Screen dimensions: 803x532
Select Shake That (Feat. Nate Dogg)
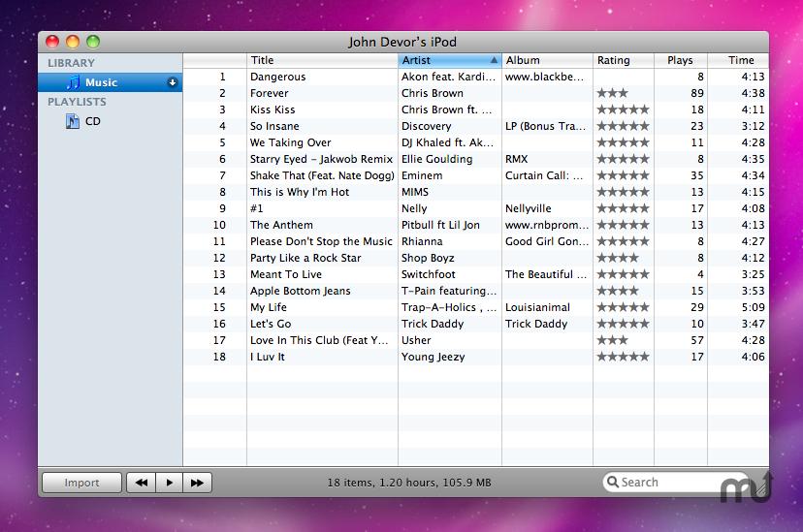[x=322, y=175]
